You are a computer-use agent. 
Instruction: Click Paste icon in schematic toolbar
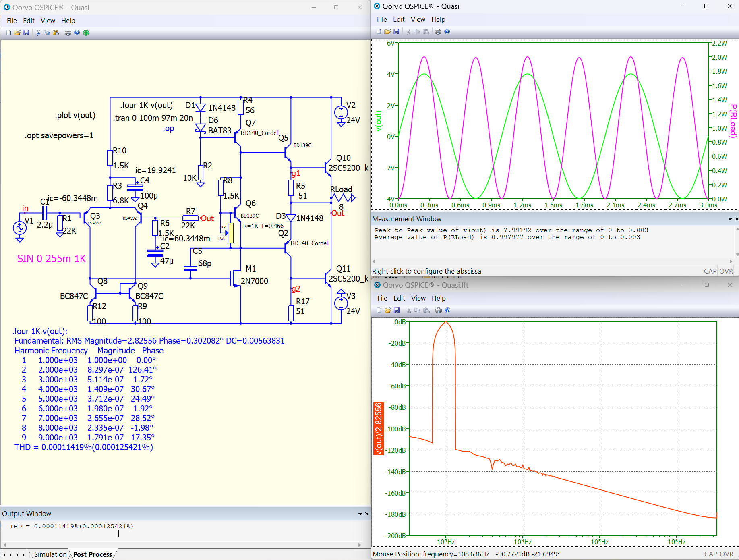click(56, 33)
